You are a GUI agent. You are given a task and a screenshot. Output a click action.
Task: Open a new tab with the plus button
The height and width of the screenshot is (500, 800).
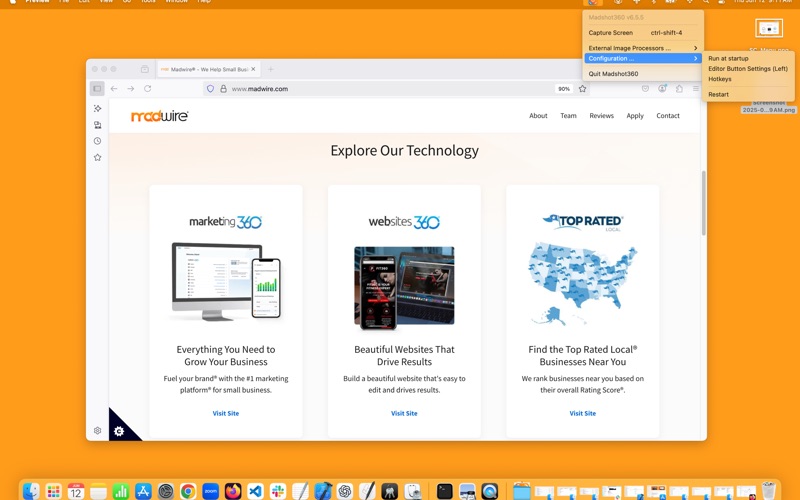point(271,69)
